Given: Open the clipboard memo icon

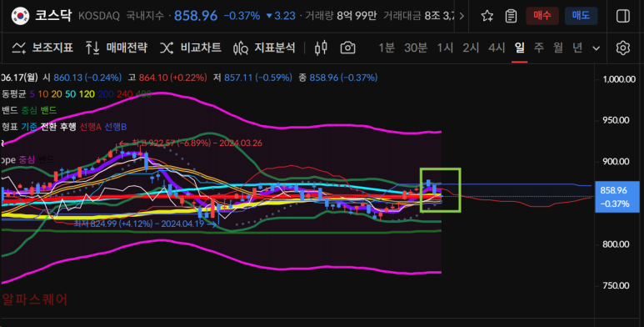Looking at the screenshot, I should (511, 16).
